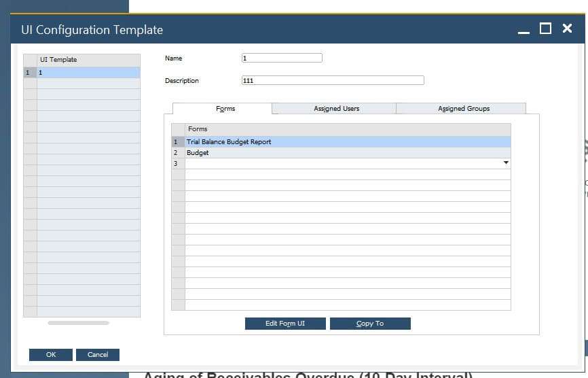Switch to the Forms tab
The height and width of the screenshot is (378, 588).
pyautogui.click(x=223, y=109)
